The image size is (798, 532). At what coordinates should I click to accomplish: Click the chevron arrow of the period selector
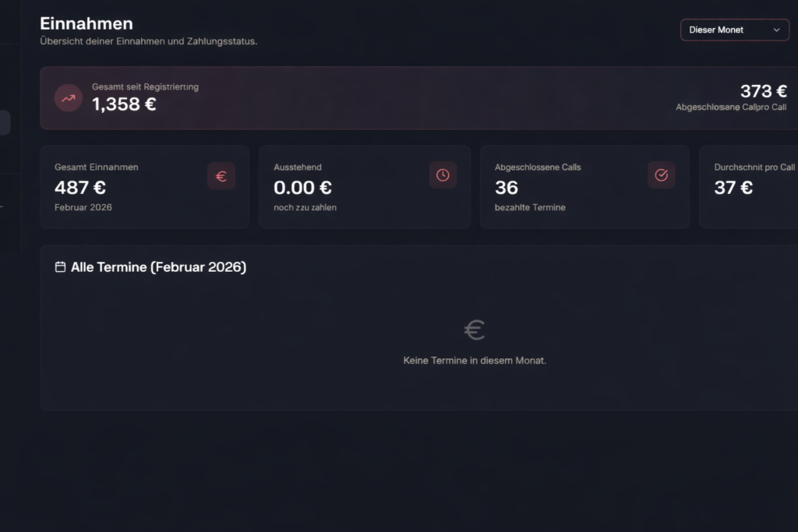pos(776,30)
